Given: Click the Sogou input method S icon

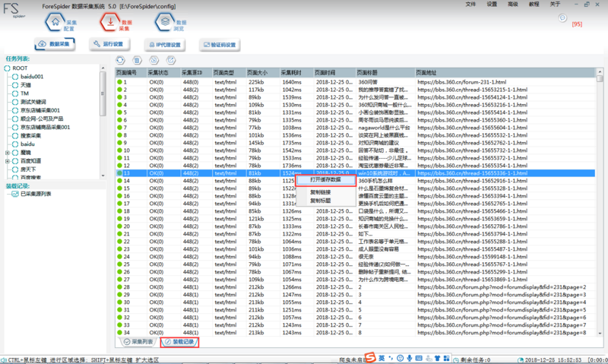Looking at the screenshot, I should [369, 357].
